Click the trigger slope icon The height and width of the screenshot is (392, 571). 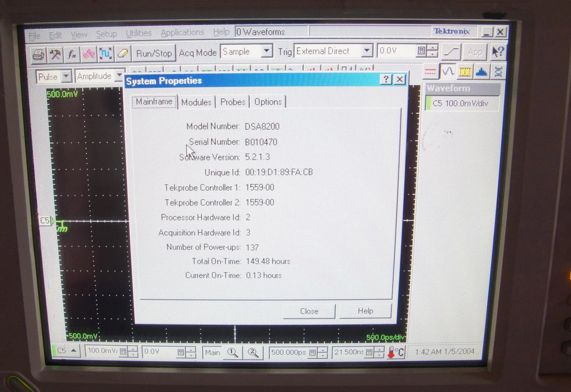(x=451, y=51)
